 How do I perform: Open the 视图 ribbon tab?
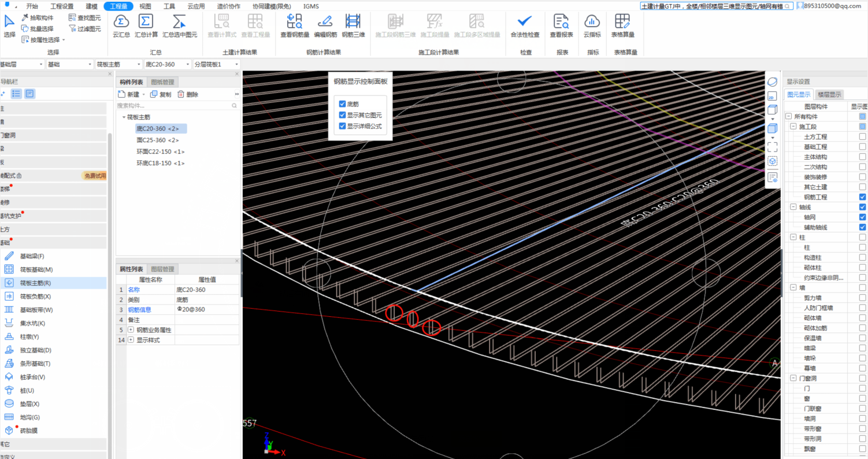(x=145, y=6)
